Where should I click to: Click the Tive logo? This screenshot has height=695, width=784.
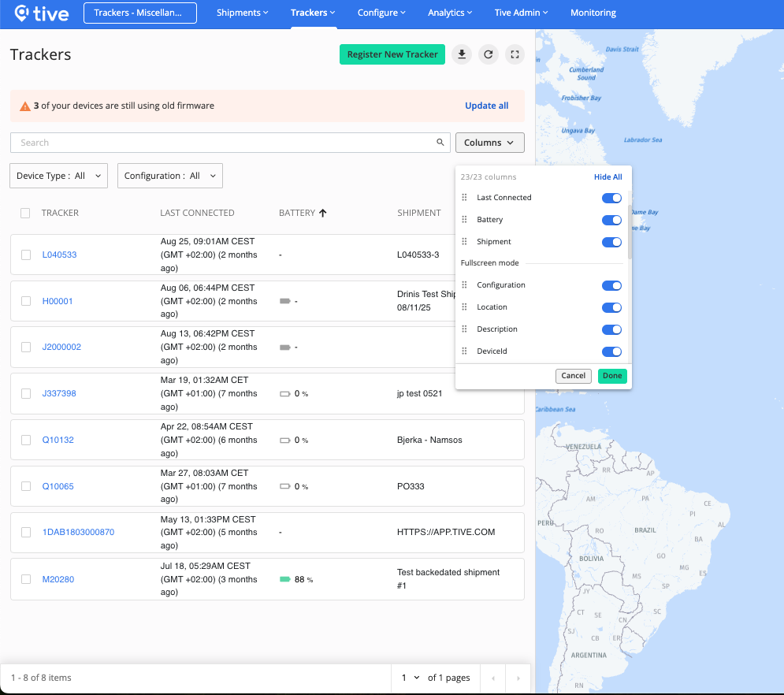(x=41, y=13)
